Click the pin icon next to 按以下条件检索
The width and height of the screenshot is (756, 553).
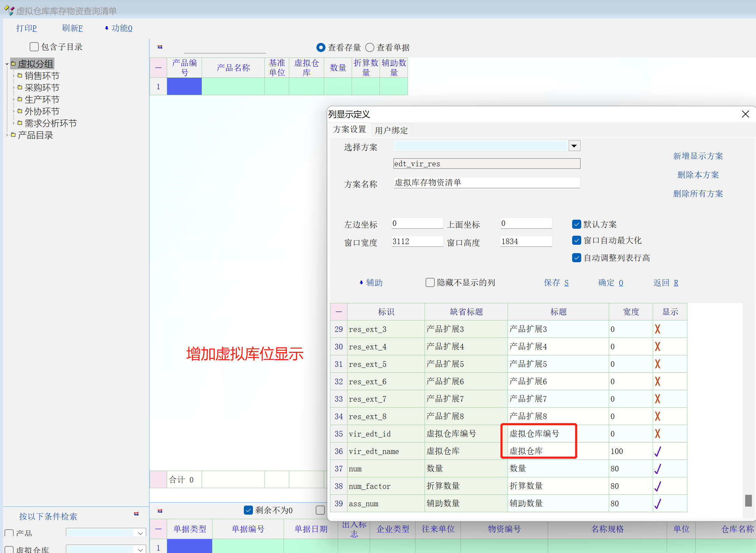(136, 514)
